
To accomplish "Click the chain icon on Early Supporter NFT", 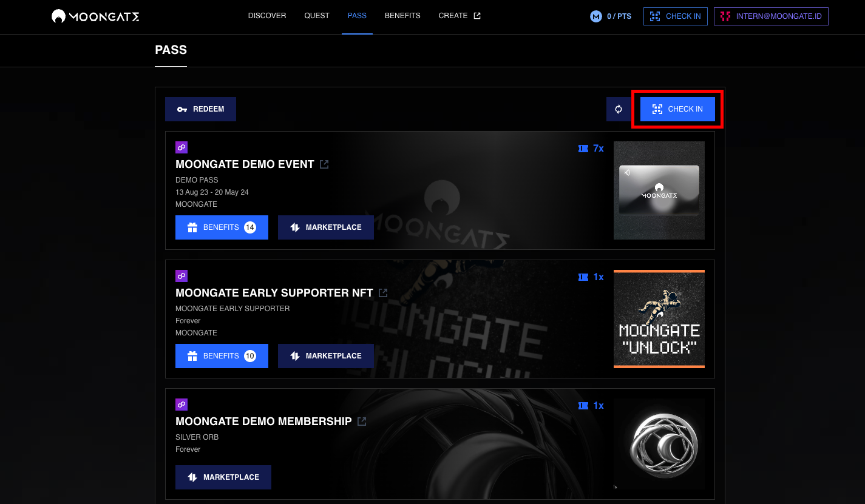I will pos(181,276).
